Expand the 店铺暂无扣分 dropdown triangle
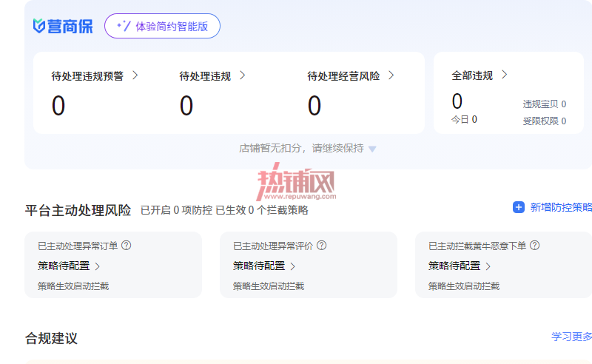Image resolution: width=592 pixels, height=364 pixels. [372, 149]
